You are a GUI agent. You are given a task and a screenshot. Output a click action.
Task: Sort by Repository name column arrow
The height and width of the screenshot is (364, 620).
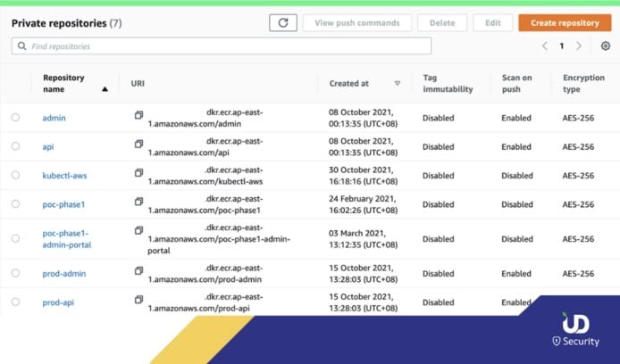coord(105,89)
